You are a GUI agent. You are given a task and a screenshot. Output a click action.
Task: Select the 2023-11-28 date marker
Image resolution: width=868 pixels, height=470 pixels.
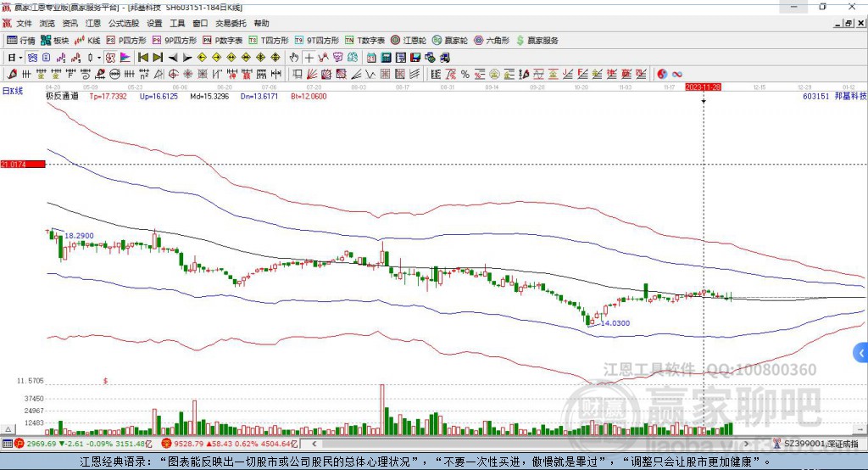tap(703, 87)
